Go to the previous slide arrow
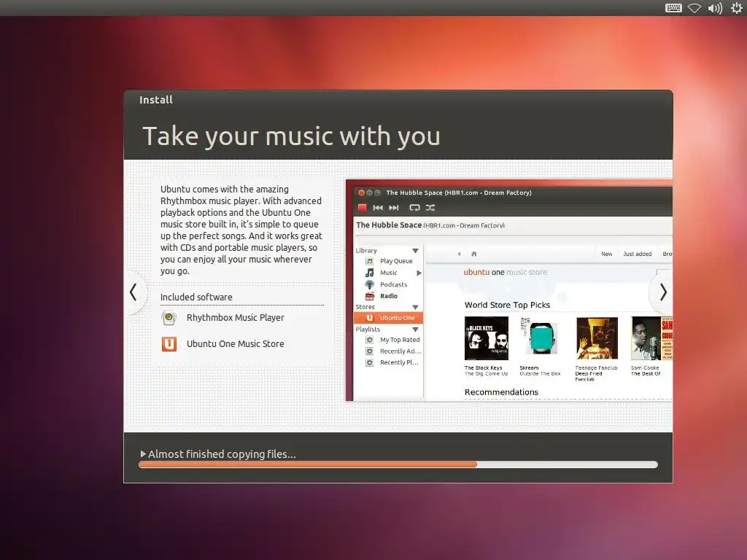This screenshot has height=560, width=747. (133, 292)
